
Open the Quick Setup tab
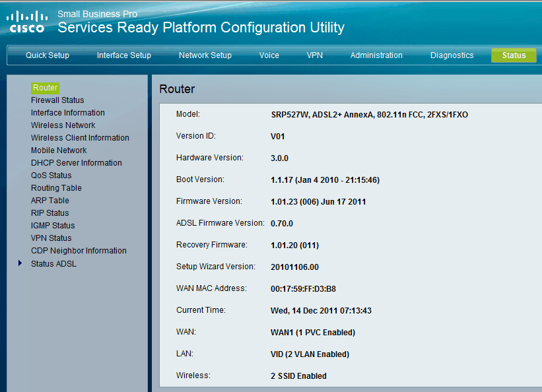[48, 55]
